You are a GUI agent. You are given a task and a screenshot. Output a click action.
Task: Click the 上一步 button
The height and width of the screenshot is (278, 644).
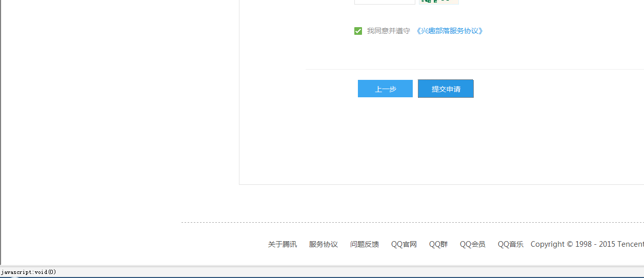pyautogui.click(x=385, y=89)
